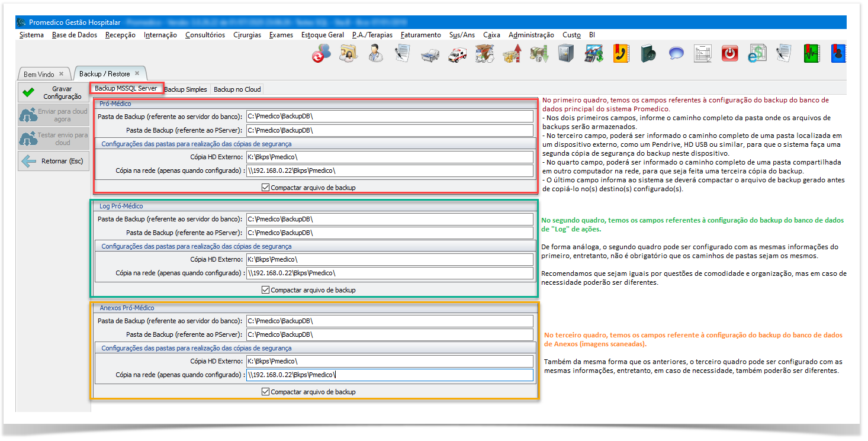The height and width of the screenshot is (441, 868).
Task: Toggle Compactar arquivo in Log Pró-Médico section
Action: 265,290
